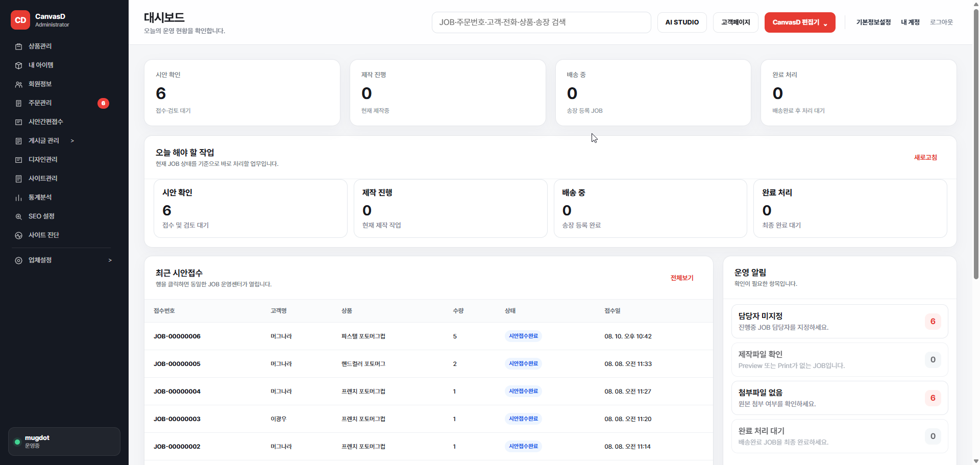Click the 사이트 진단 icon
This screenshot has height=465, width=980.
pos(19,235)
